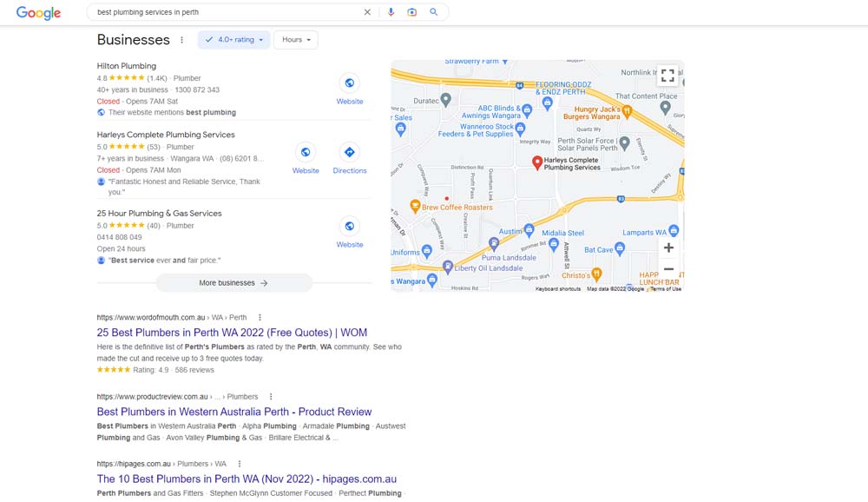
Task: Open search by image camera icon
Action: click(x=411, y=12)
